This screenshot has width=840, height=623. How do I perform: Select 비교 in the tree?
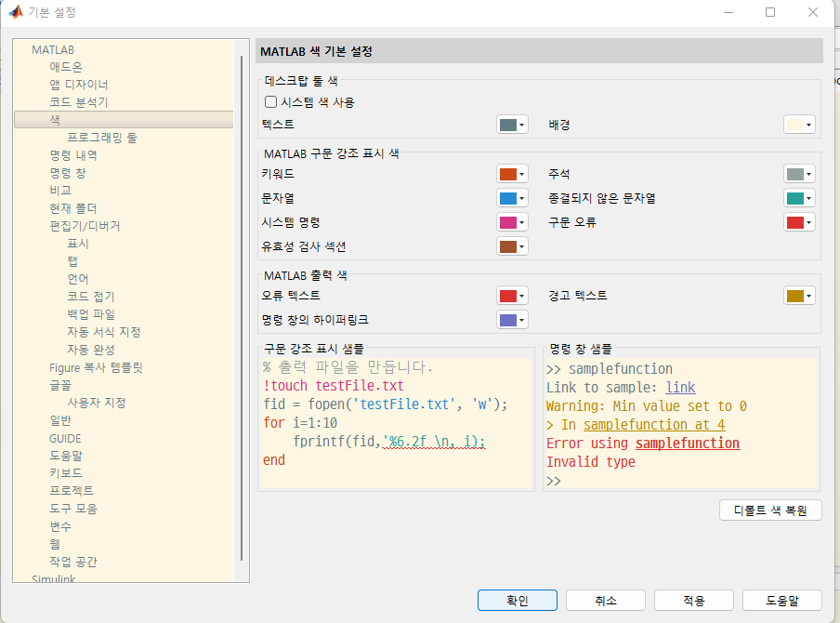(60, 191)
